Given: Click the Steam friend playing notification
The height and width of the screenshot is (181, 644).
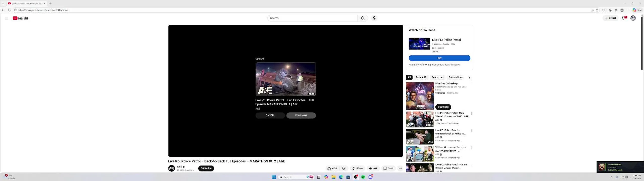Looking at the screenshot, I should (620, 167).
